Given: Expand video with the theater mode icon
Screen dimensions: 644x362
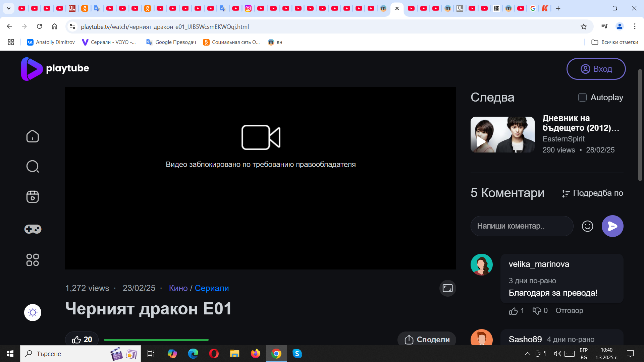Looking at the screenshot, I should pos(447,288).
